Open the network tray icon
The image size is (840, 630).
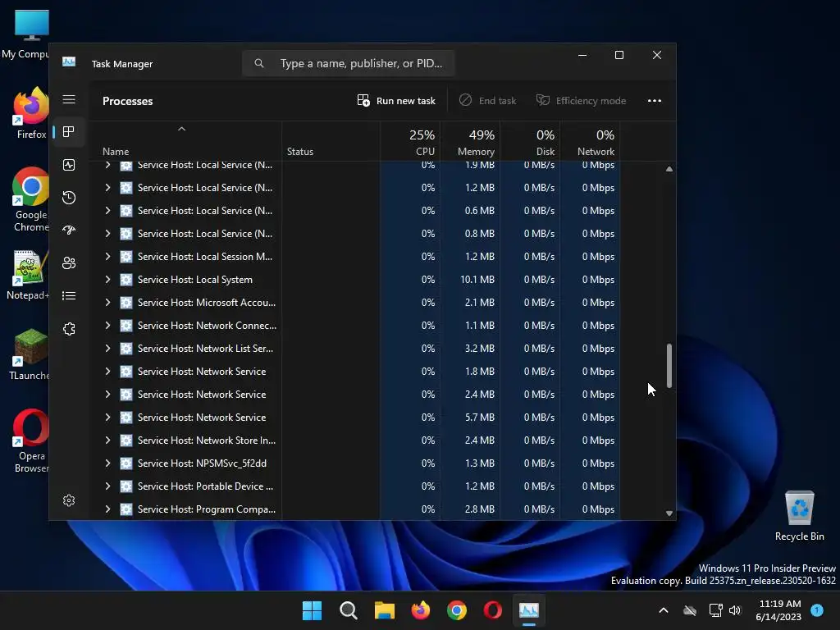[715, 610]
